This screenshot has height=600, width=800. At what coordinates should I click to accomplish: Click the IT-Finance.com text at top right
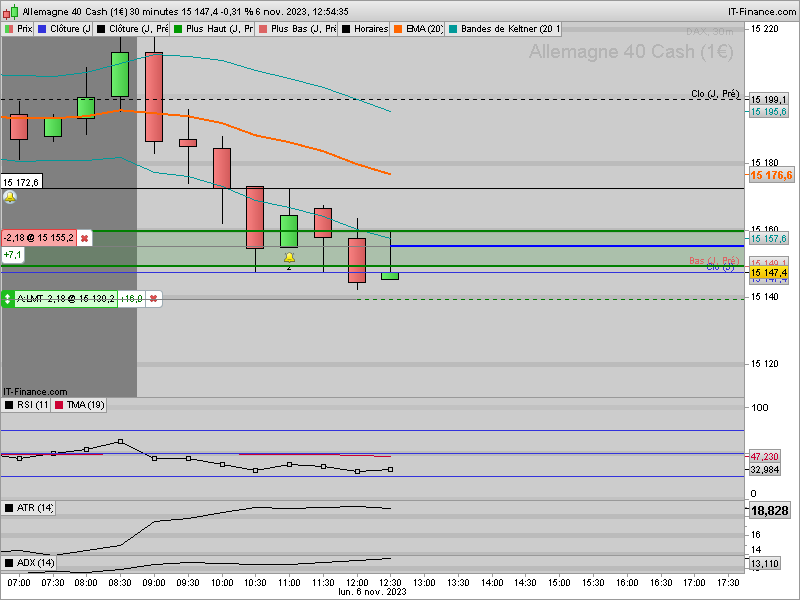(x=761, y=11)
